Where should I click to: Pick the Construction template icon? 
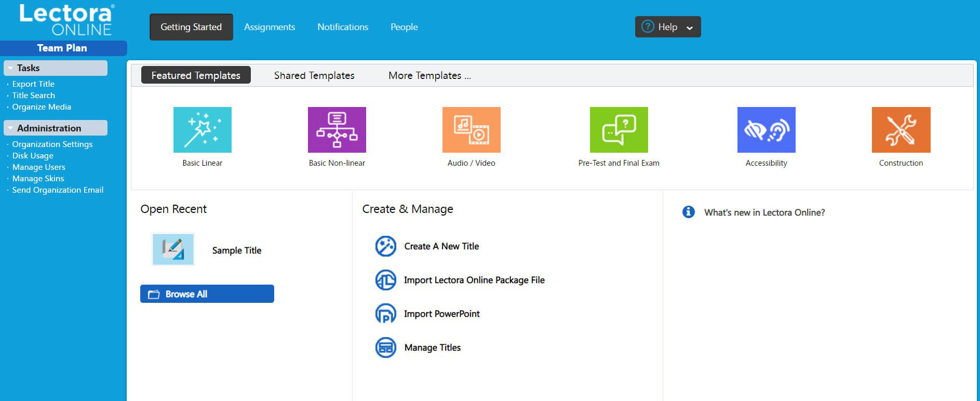coord(901,130)
